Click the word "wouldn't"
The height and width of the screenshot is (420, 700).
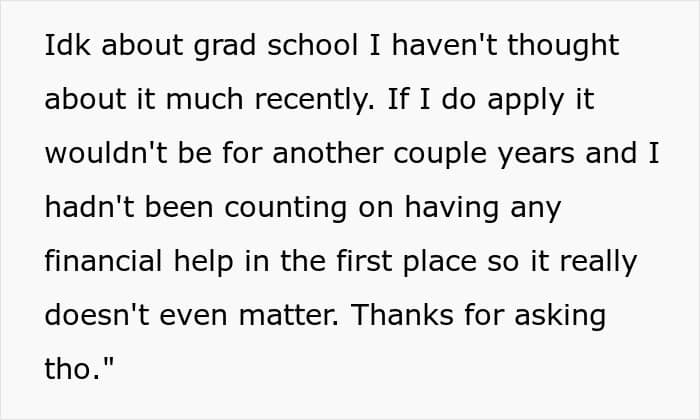coord(106,153)
